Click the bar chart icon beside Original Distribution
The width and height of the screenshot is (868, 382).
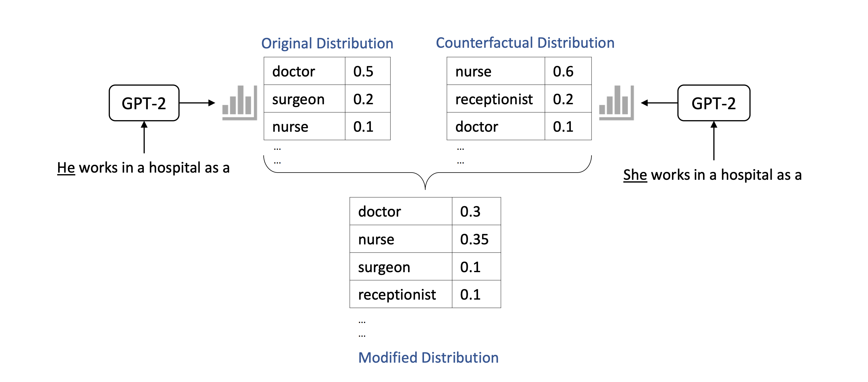240,103
